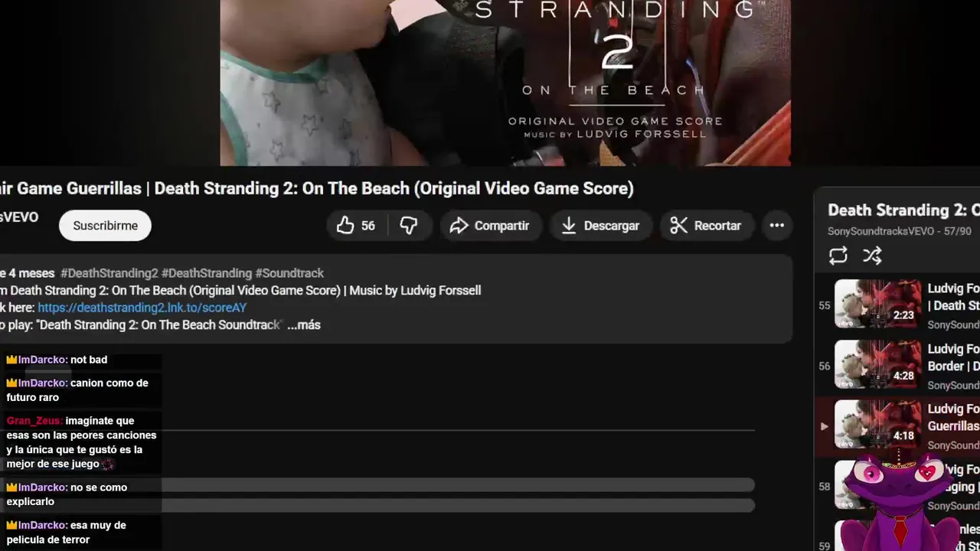Like the video with thumbs-up icon

[x=356, y=226]
